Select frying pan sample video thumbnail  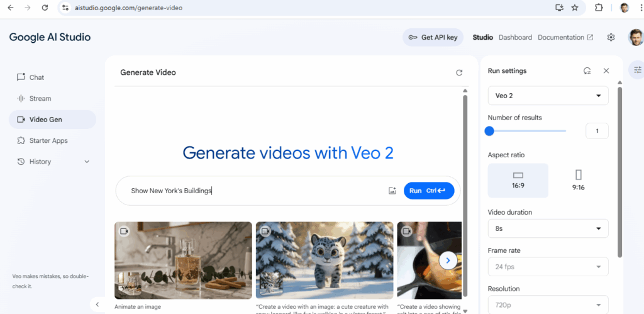[x=430, y=260]
